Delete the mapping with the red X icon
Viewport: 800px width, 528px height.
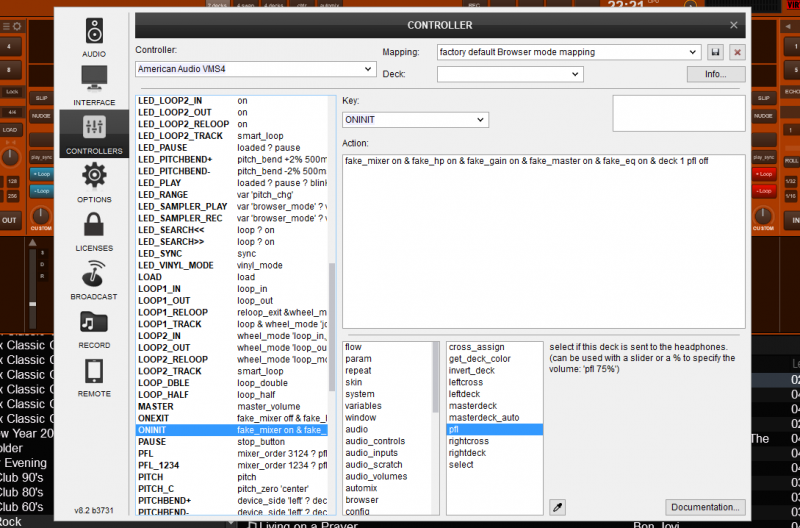[737, 52]
